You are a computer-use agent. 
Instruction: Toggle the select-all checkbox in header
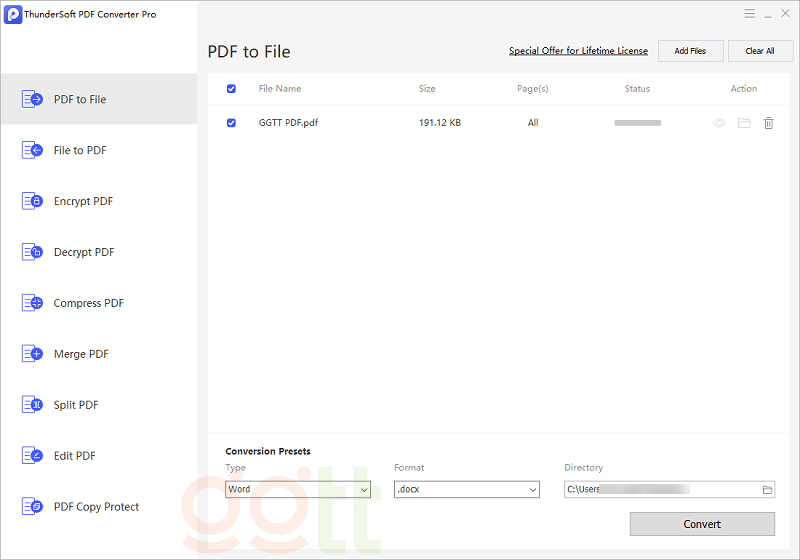point(232,89)
